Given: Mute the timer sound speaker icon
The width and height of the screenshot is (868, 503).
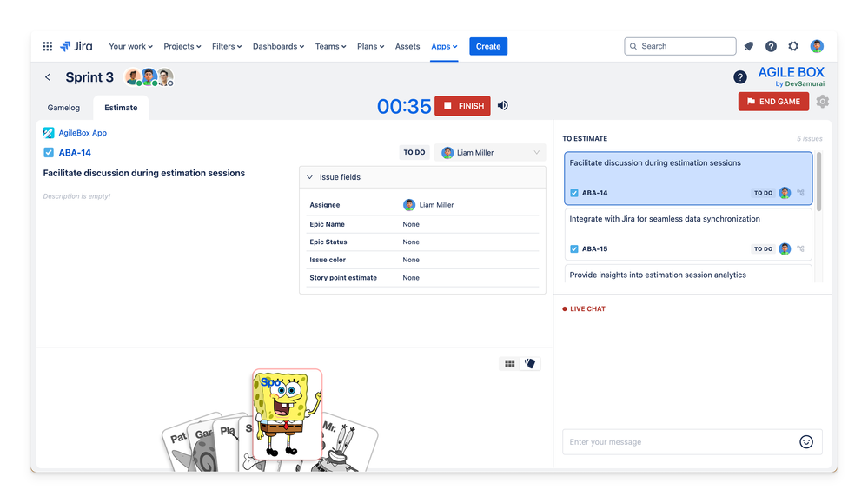Looking at the screenshot, I should [x=503, y=106].
